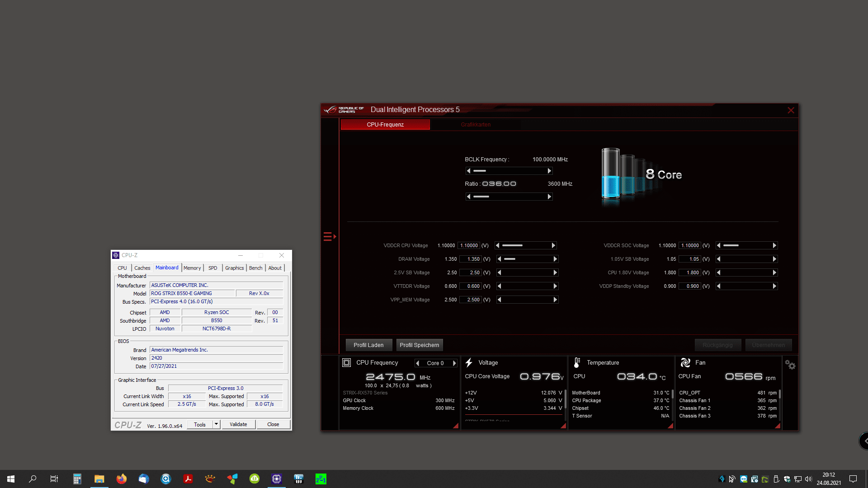Click the network tray icon
The height and width of the screenshot is (488, 868).
pyautogui.click(x=798, y=479)
